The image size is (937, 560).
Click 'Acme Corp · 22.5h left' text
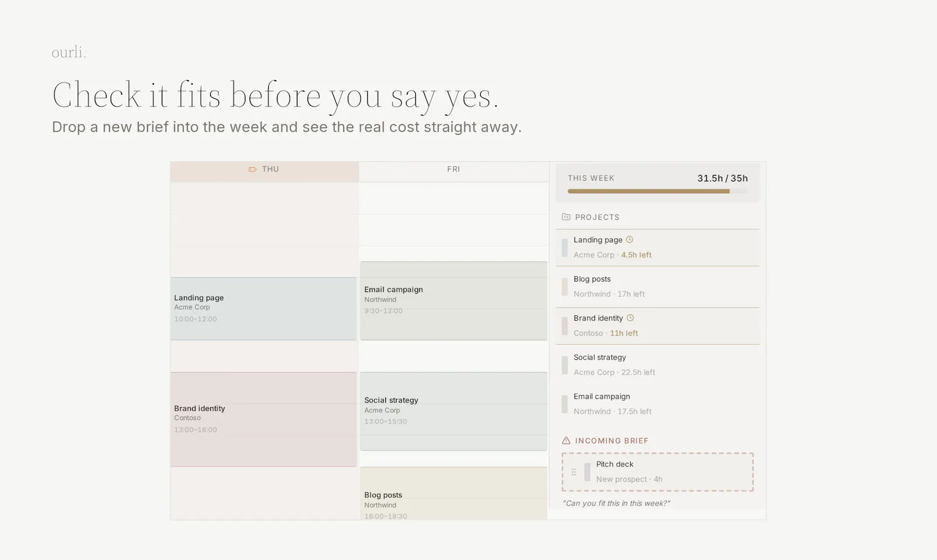point(614,373)
